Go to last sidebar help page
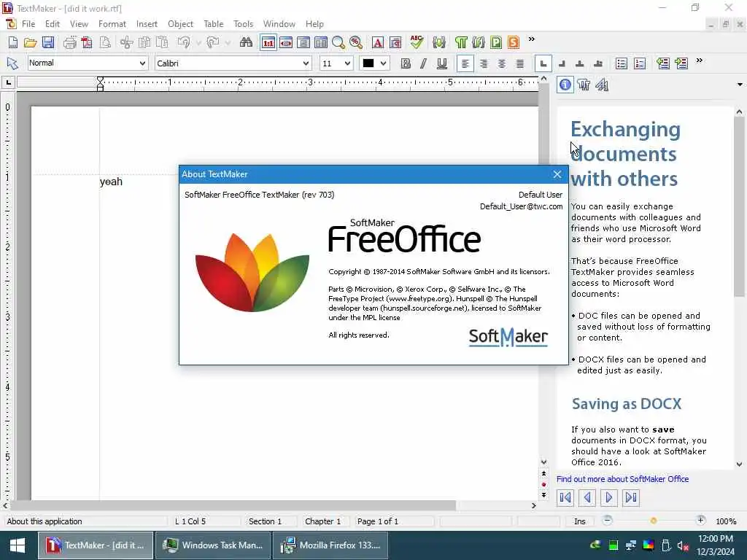This screenshot has height=560, width=747. (x=631, y=497)
